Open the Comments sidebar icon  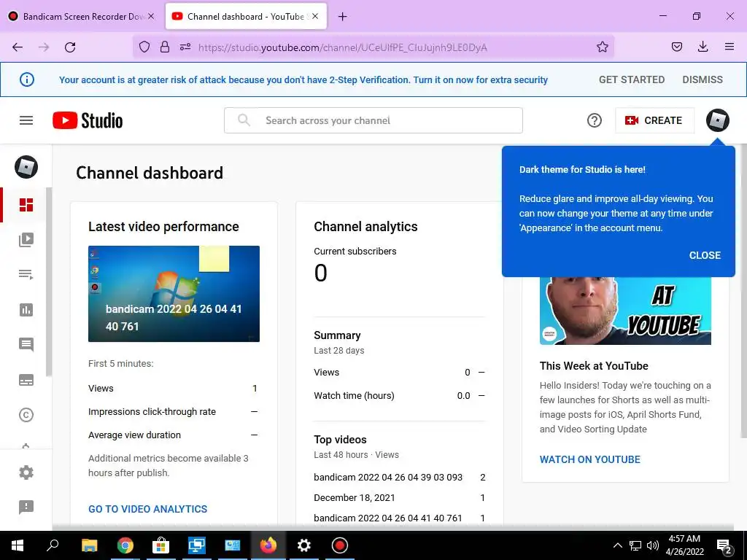click(x=26, y=345)
